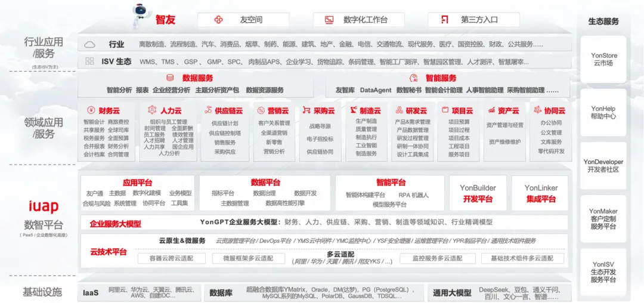Click 项目预算 under 项目云
Image resolution: width=644 pixels, height=303 pixels.
(x=459, y=122)
